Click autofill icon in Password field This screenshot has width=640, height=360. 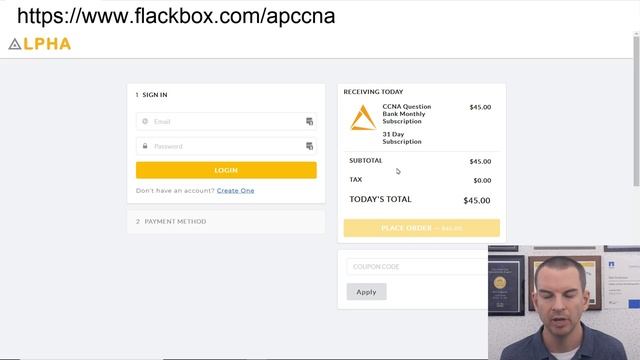click(309, 146)
